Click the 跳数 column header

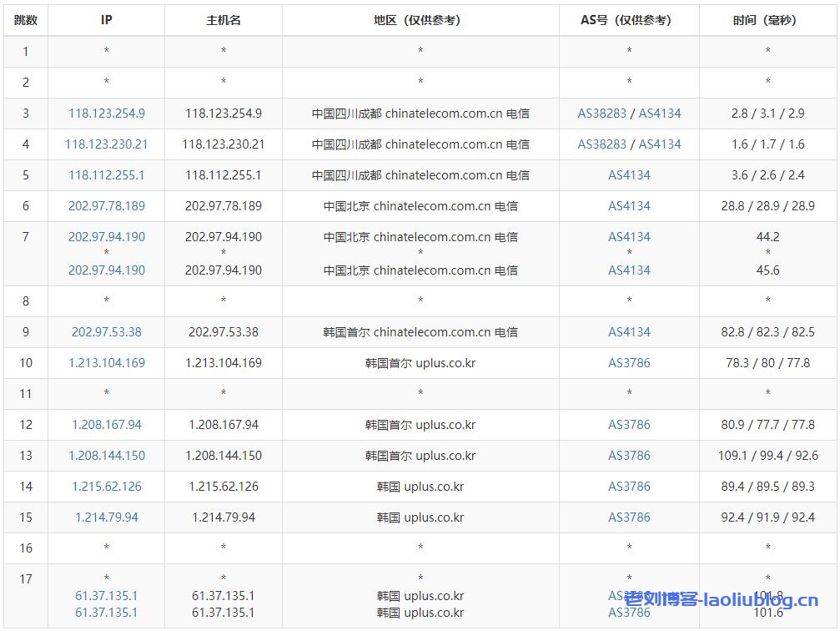click(26, 20)
